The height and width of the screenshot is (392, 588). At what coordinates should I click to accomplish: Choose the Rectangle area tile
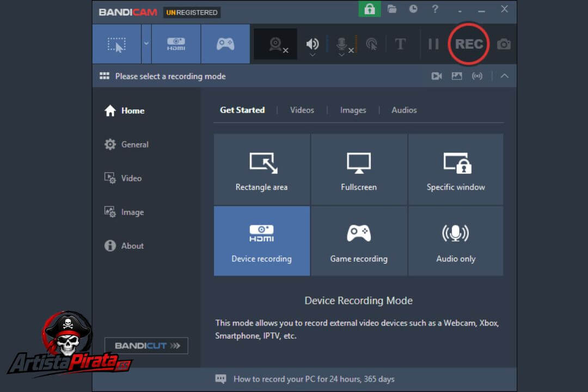point(262,169)
